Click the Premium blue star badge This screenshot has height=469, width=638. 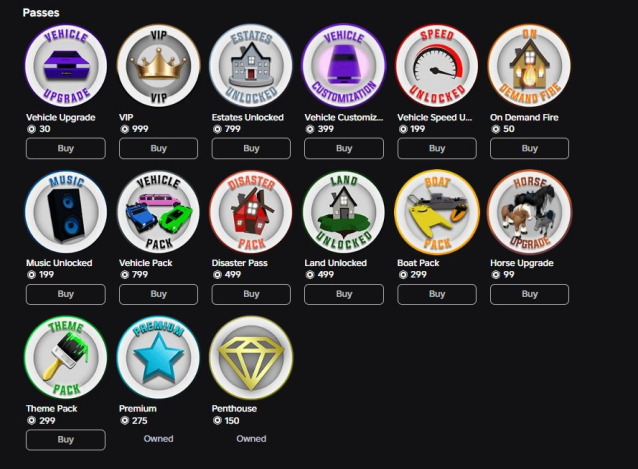tap(159, 358)
